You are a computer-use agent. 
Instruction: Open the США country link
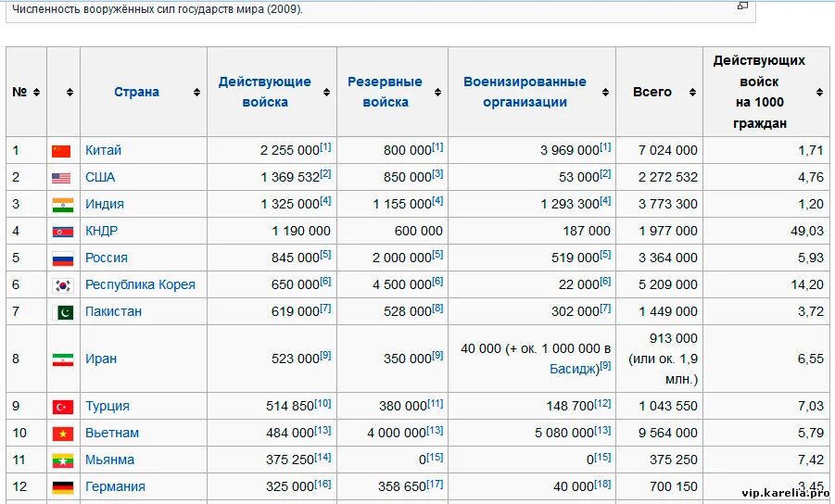point(100,177)
